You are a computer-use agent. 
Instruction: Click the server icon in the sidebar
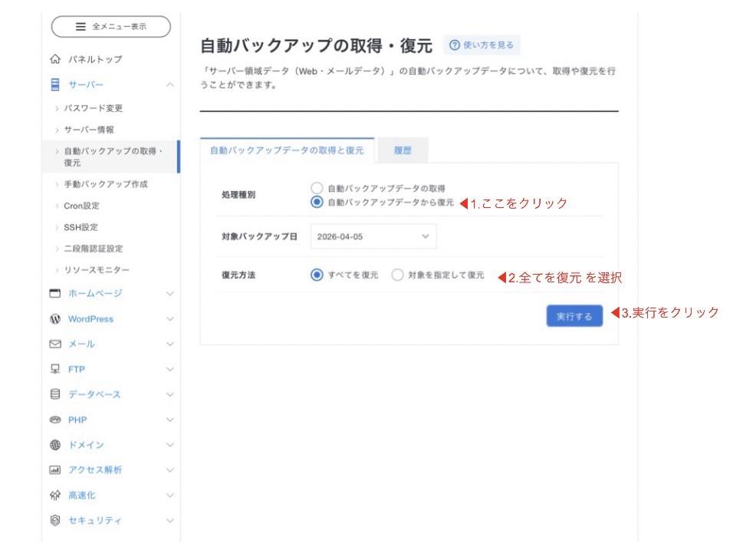[54, 84]
